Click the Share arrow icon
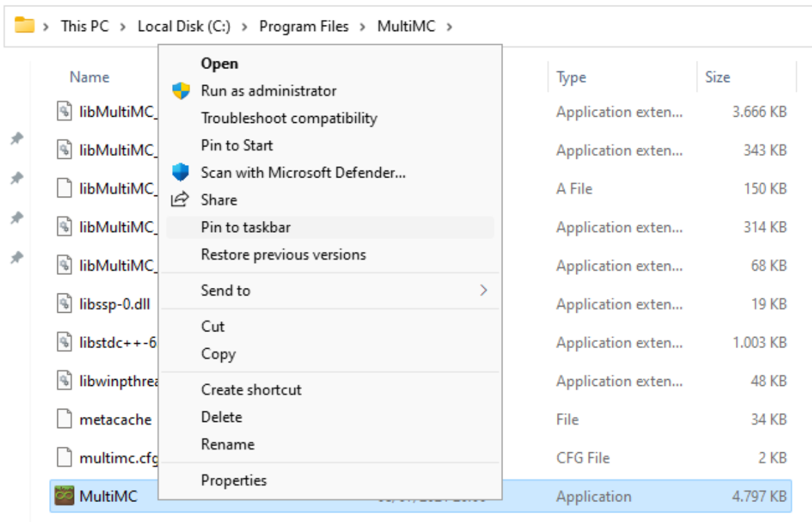This screenshot has height=522, width=812. [x=180, y=200]
